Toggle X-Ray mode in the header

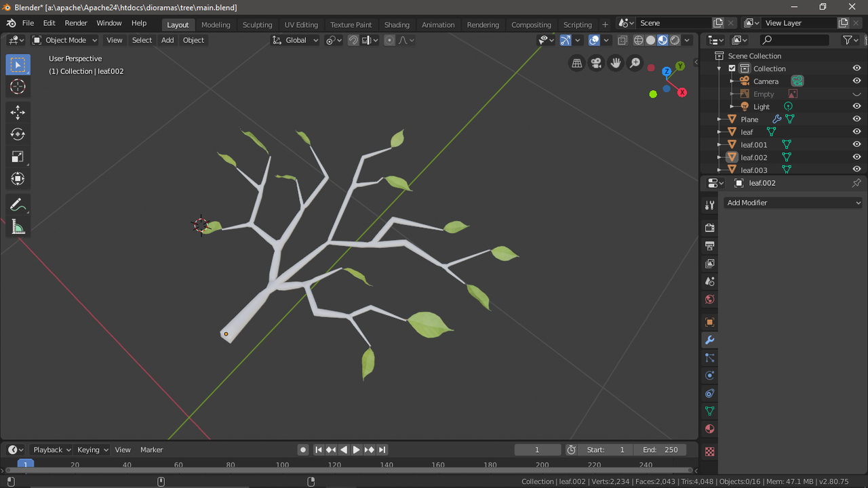pyautogui.click(x=622, y=40)
